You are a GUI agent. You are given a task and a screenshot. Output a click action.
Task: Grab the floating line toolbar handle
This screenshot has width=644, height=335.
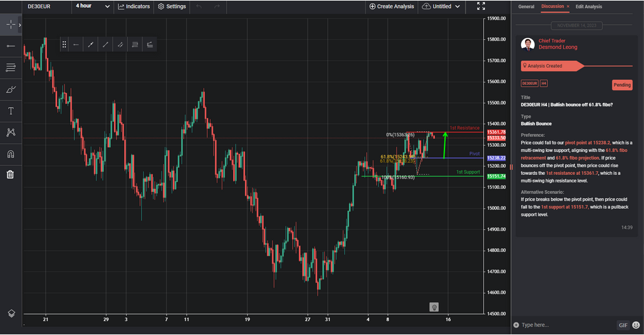[x=64, y=45]
